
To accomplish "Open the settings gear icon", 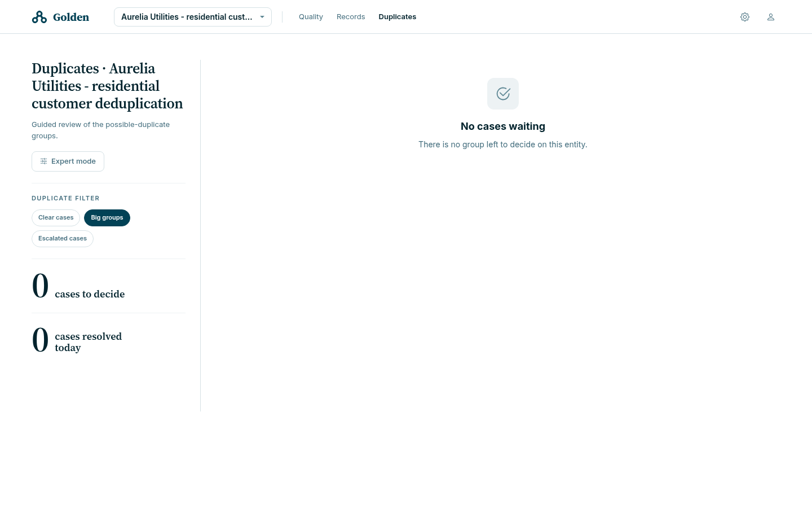I will click(745, 17).
